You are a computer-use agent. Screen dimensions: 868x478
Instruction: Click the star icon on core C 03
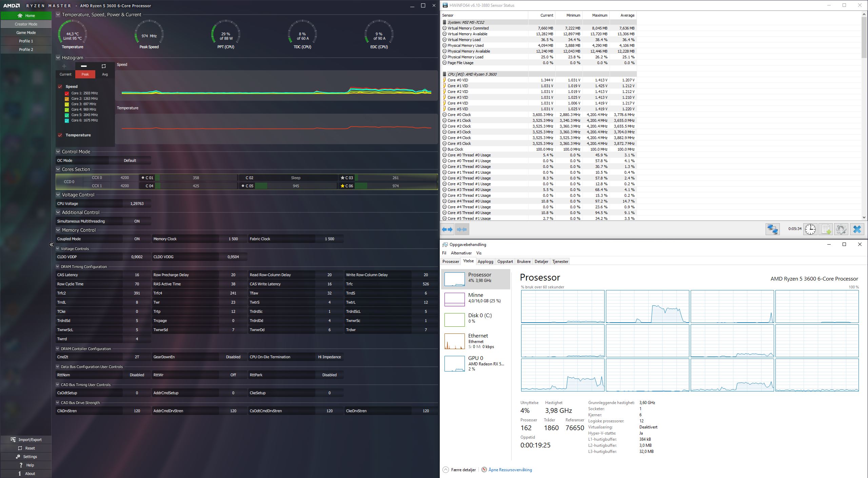pos(342,178)
